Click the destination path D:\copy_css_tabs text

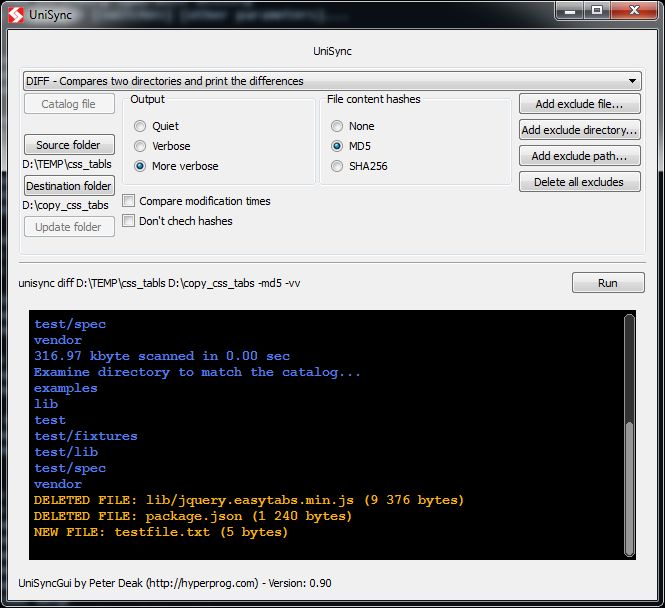[65, 206]
